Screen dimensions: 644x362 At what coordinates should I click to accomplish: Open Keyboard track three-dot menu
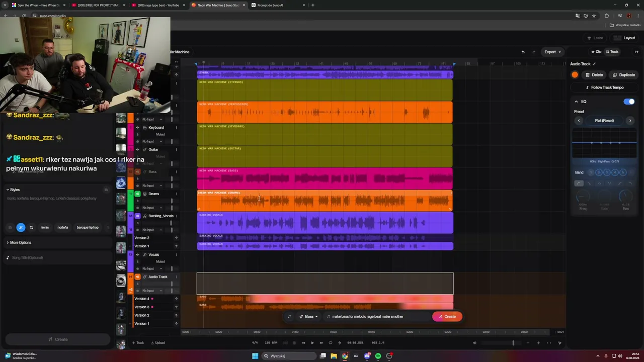[x=176, y=127]
